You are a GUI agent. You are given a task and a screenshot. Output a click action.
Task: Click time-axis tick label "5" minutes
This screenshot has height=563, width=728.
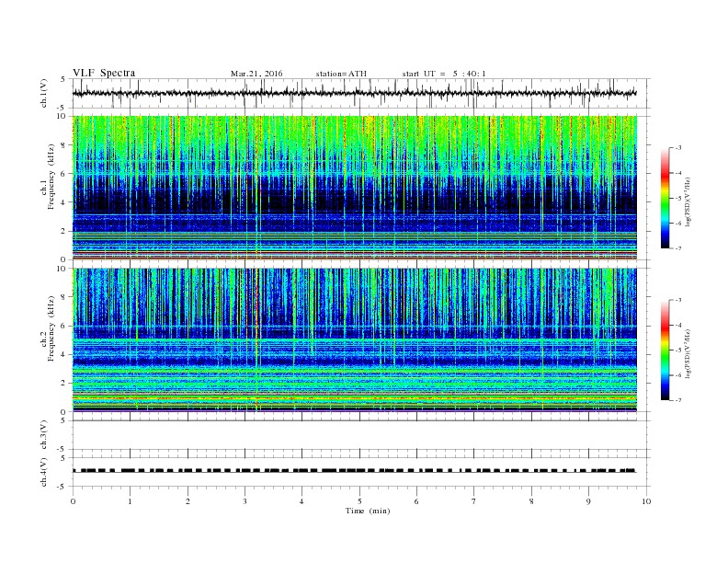pos(359,501)
